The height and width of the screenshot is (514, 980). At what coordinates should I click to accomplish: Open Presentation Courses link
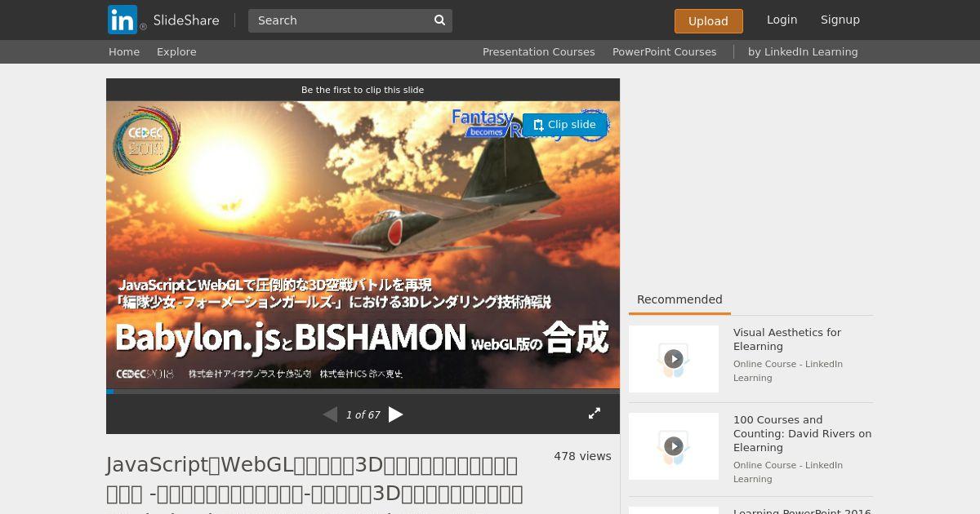coord(538,51)
